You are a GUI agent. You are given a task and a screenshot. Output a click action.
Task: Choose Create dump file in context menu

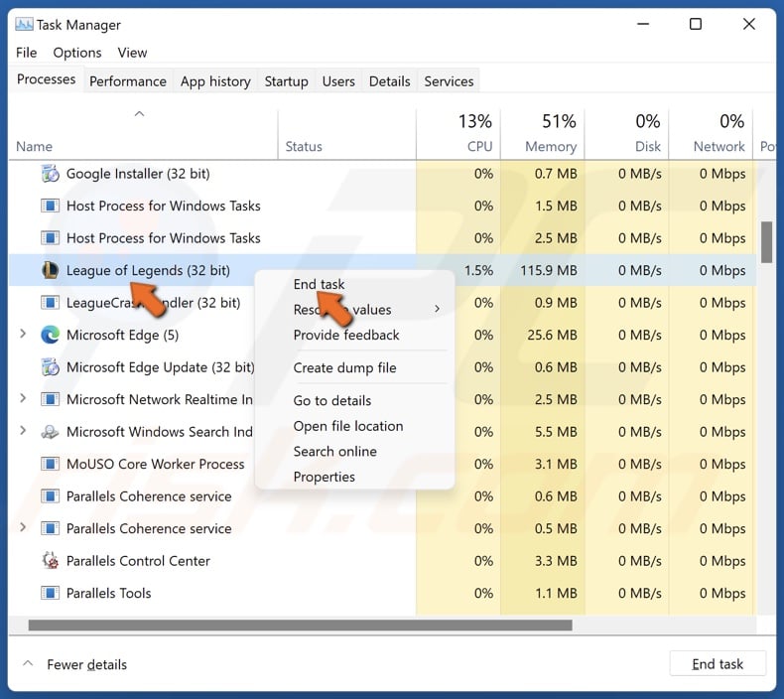[x=345, y=367]
